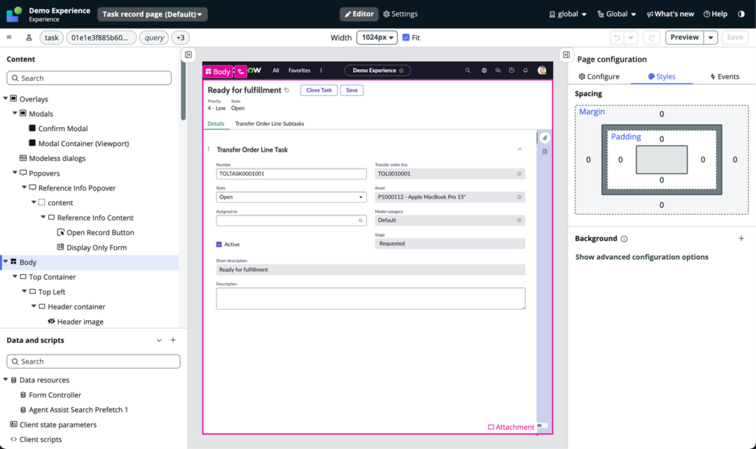Click the document icon in preview sidebar
Image resolution: width=756 pixels, height=449 pixels.
[544, 152]
